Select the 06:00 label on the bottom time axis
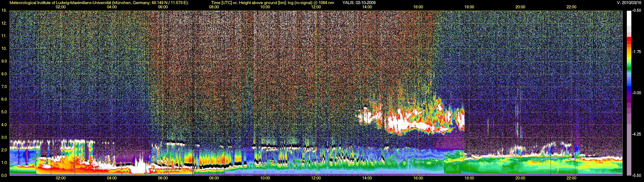Viewport: 644px width, 182px height. 163,178
